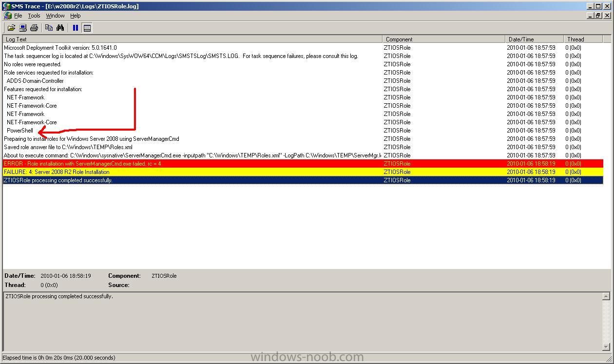The height and width of the screenshot is (364, 614).
Task: Select the About to execute command row
Action: pos(303,155)
